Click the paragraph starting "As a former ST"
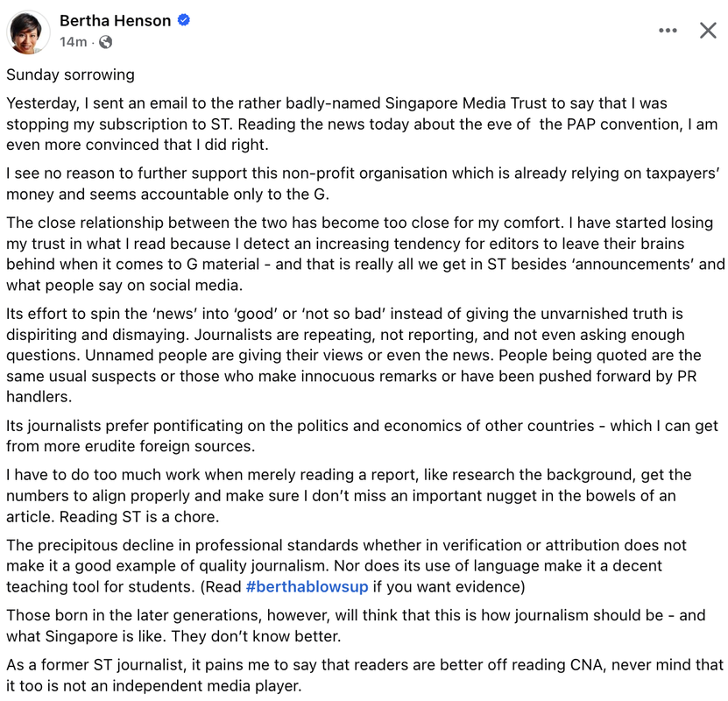Image resolution: width=728 pixels, height=701 pixels. [x=350, y=676]
